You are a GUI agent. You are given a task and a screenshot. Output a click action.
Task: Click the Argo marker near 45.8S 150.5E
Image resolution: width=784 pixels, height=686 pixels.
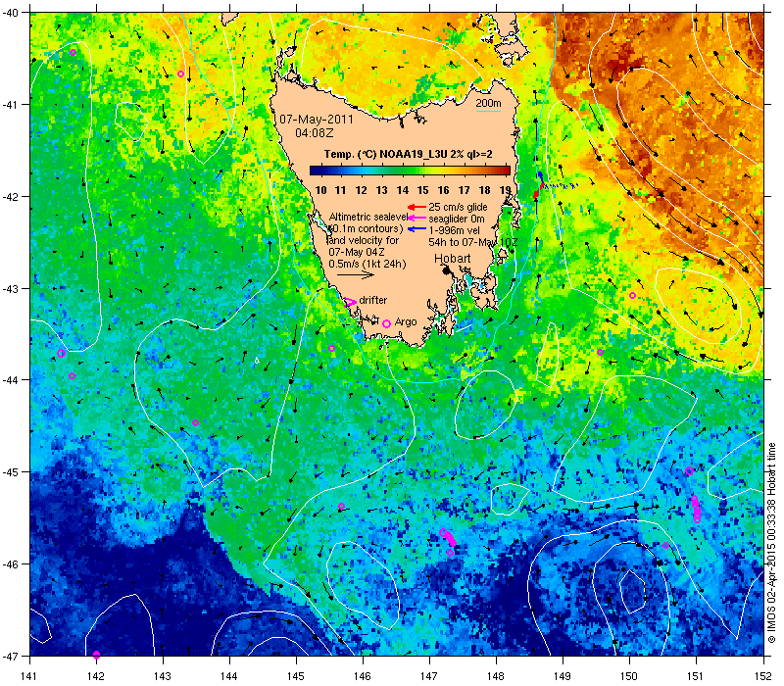(x=666, y=546)
